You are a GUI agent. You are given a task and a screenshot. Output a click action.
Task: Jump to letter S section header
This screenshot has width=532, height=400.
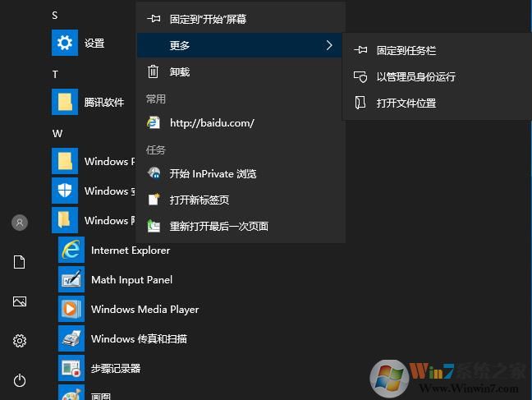(55, 16)
